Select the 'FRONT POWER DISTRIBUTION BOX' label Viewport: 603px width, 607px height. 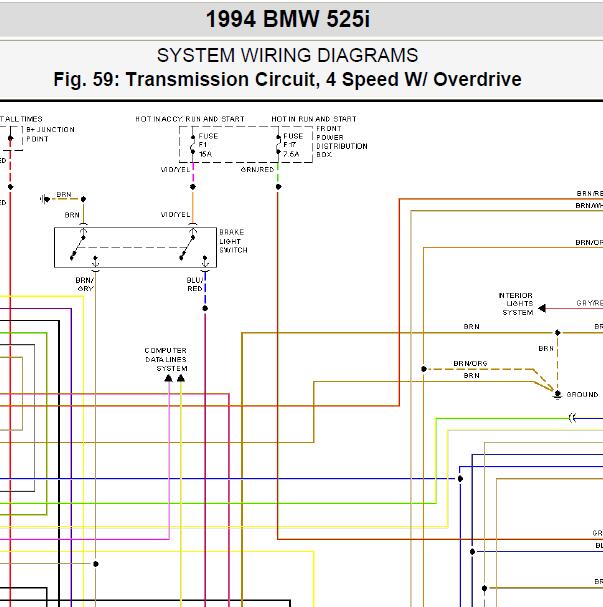point(342,141)
